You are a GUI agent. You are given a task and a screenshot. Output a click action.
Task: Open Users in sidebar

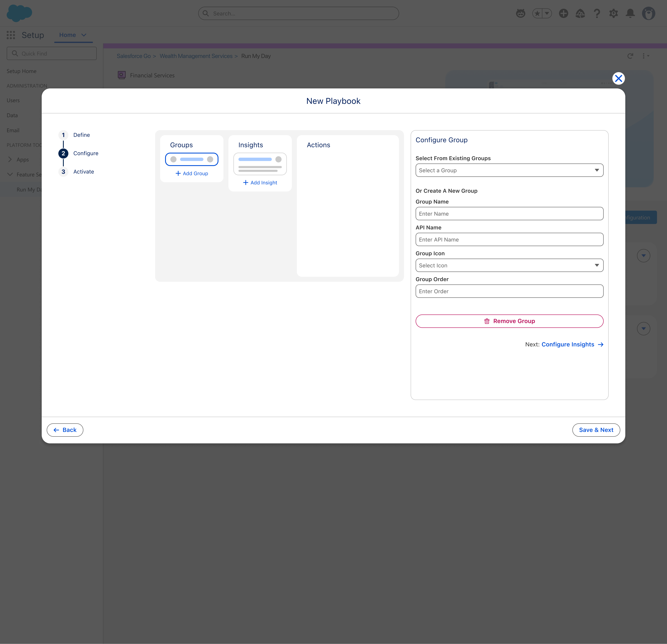point(13,101)
